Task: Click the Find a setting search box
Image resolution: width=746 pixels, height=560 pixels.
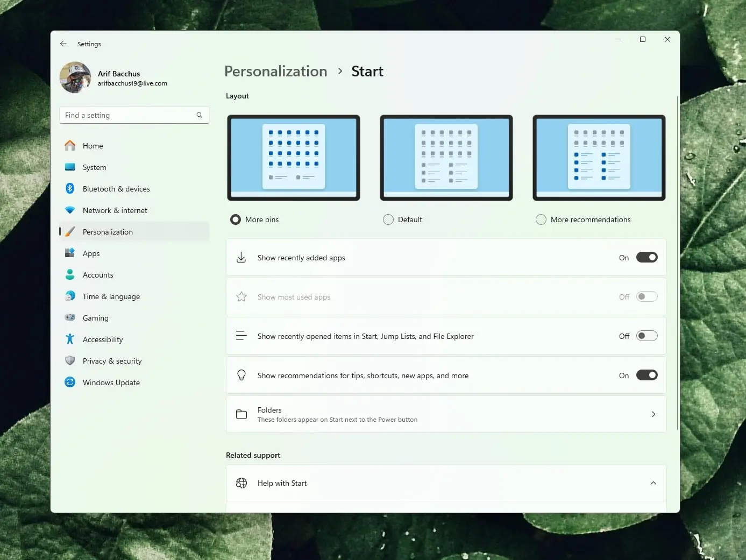Action: (x=129, y=115)
